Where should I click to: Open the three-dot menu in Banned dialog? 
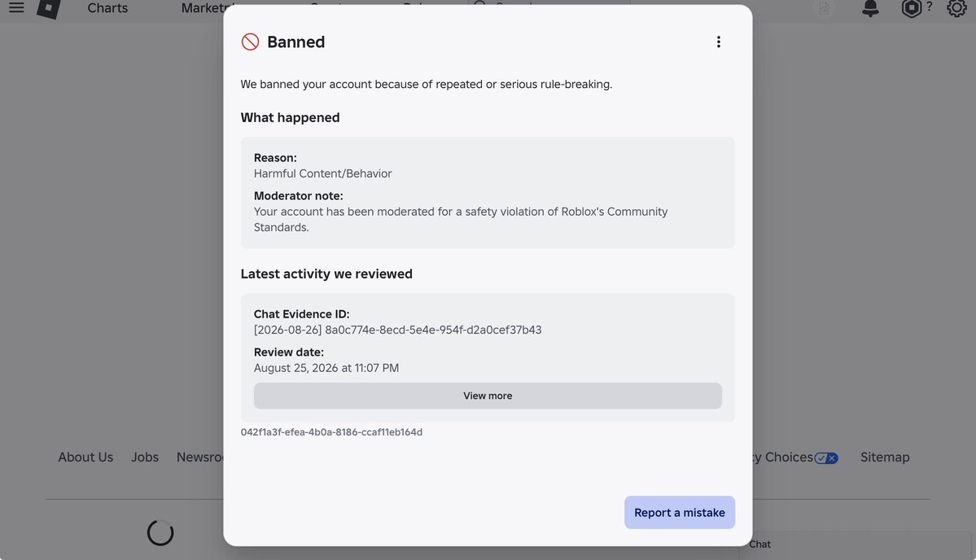point(718,42)
